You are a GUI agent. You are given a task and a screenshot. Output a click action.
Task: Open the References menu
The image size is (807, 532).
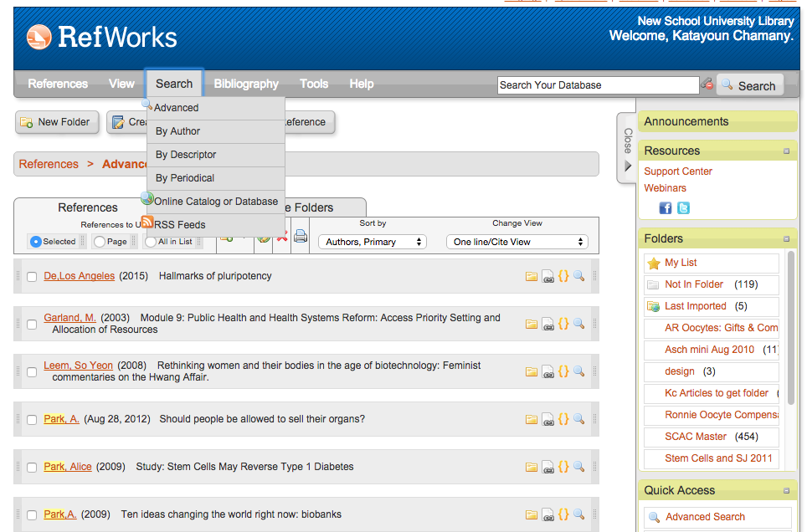tap(58, 84)
